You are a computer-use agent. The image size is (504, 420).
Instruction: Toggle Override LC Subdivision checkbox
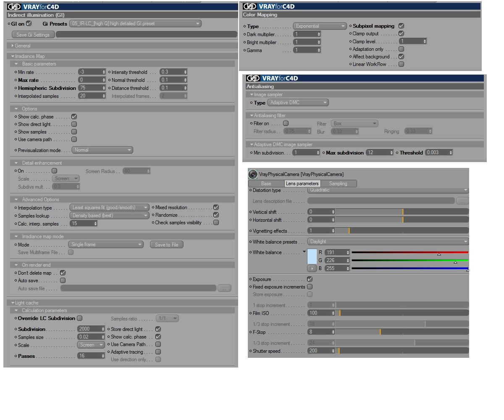(x=79, y=318)
